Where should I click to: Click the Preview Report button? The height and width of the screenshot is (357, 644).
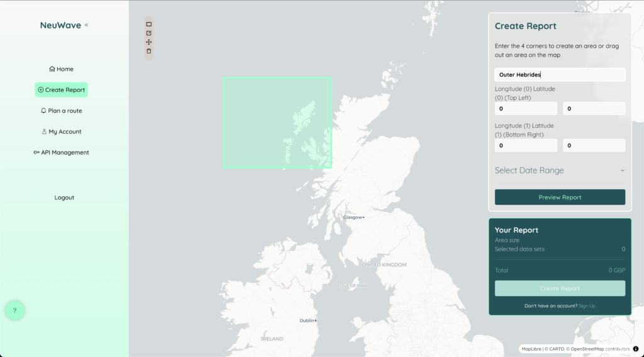(x=560, y=197)
